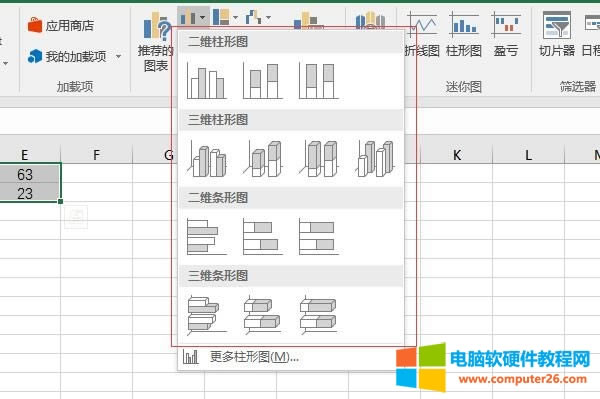This screenshot has width=600, height=399.
Task: Pick the 2D 100% stacked bar chart
Action: 318,236
